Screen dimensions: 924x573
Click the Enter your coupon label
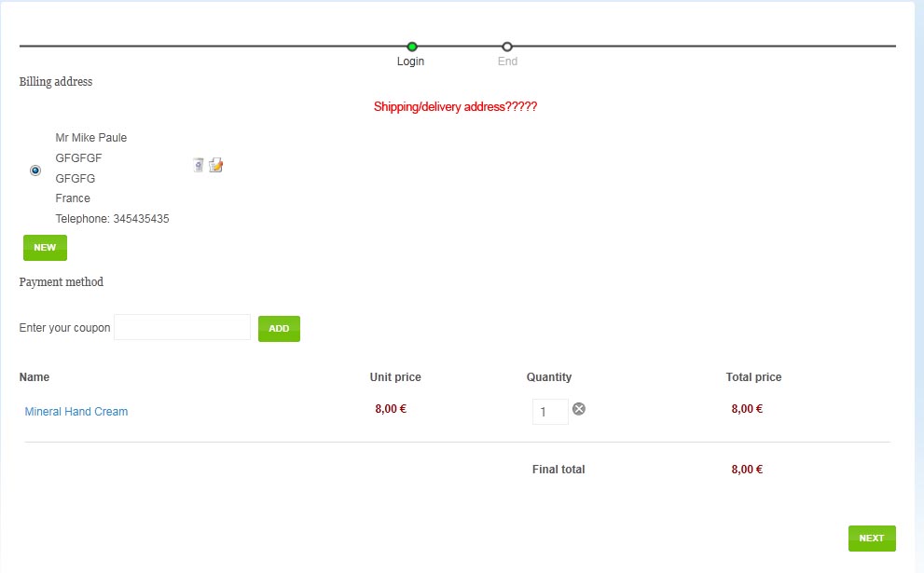pos(64,327)
